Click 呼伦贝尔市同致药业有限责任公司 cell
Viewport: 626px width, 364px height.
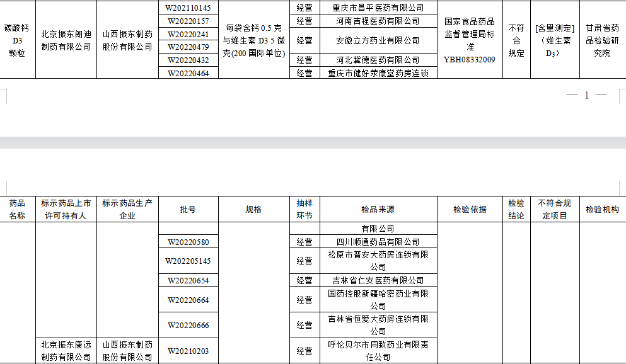(x=378, y=351)
